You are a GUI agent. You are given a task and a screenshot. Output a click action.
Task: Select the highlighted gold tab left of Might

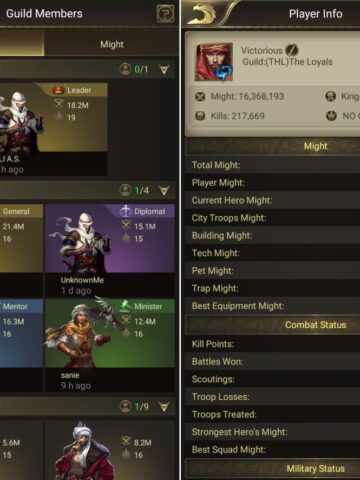point(22,44)
